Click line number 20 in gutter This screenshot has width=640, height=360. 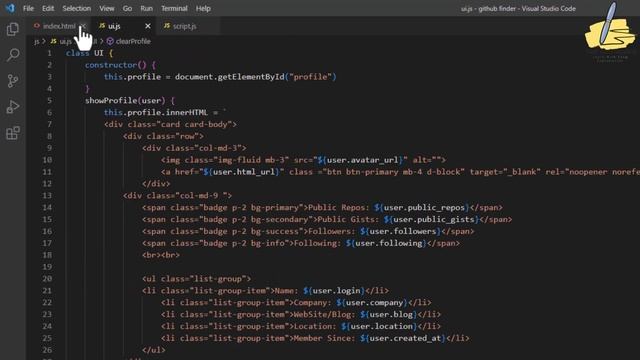point(47,279)
